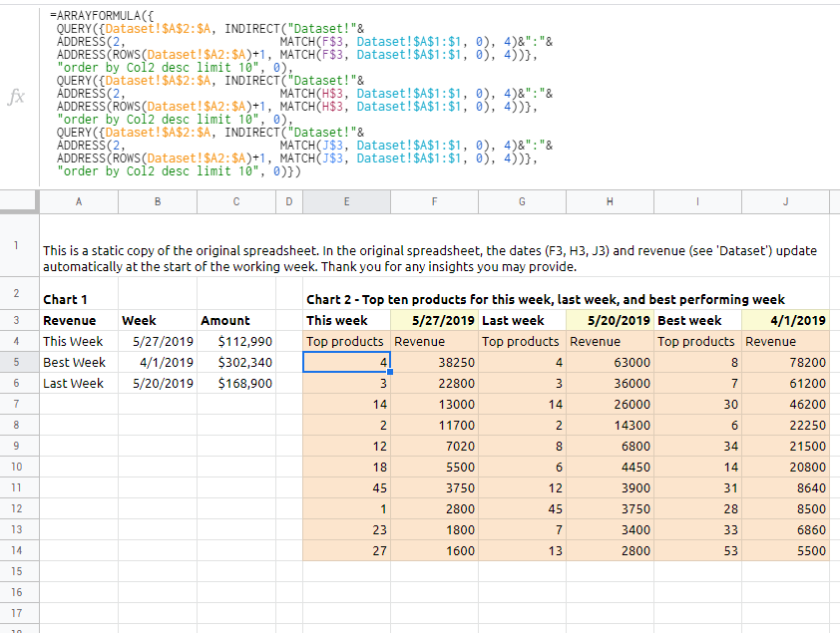The width and height of the screenshot is (840, 633).
Task: Click the 8640 revenue cell
Action: click(786, 487)
